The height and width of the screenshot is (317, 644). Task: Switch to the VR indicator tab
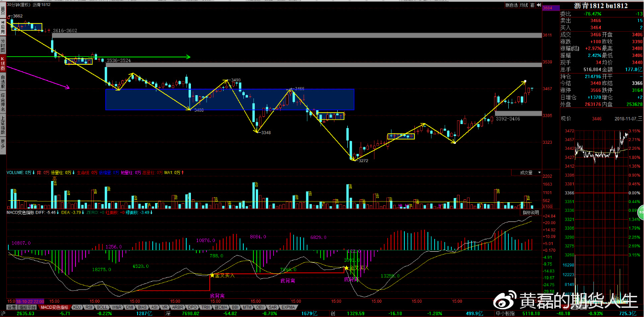(166, 307)
